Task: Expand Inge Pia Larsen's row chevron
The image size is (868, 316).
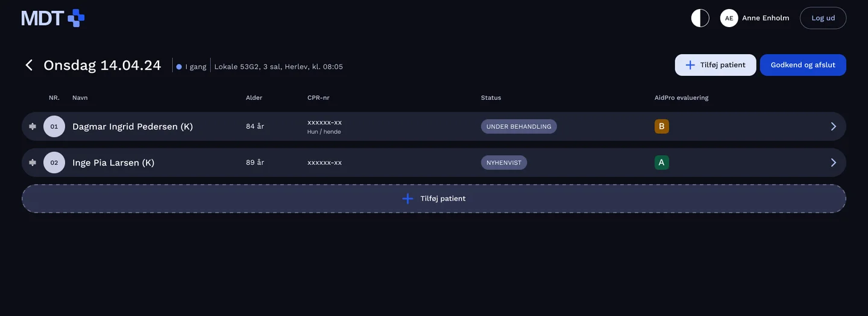Action: click(834, 163)
